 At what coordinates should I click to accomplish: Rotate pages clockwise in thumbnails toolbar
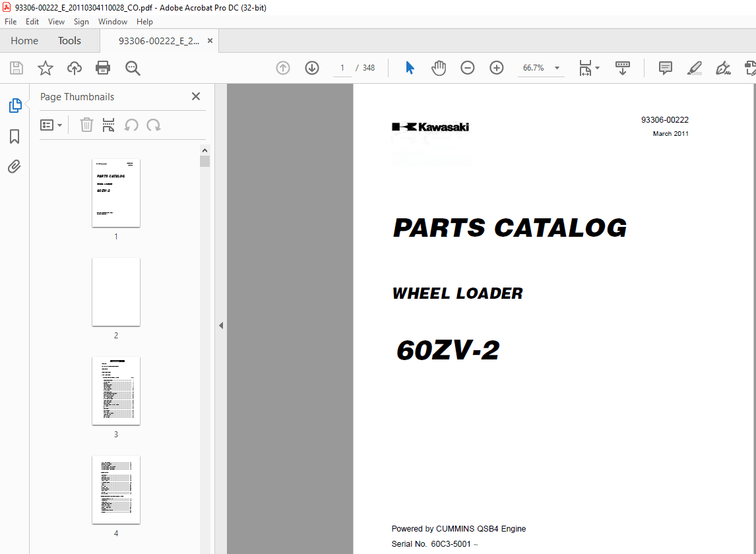coord(152,125)
